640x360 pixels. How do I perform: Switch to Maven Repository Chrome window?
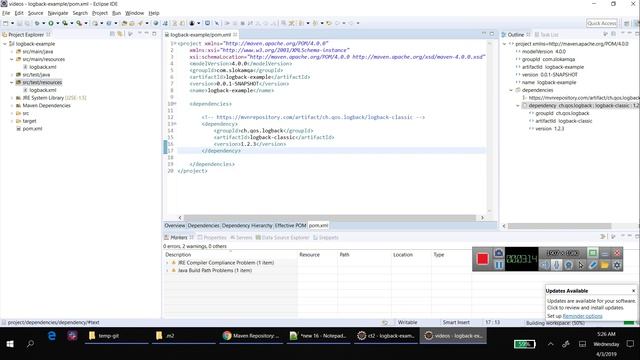[x=251, y=336]
